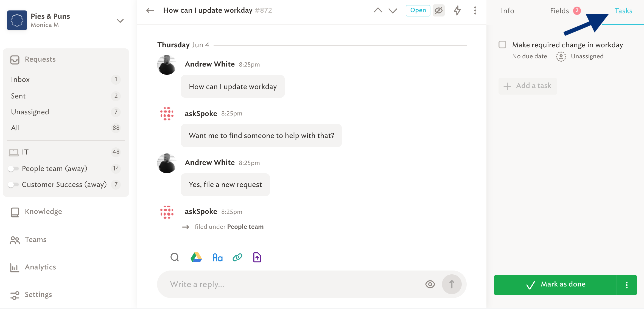Open the lightning bolt quick actions
Screen dimensions: 644x309
(x=457, y=10)
